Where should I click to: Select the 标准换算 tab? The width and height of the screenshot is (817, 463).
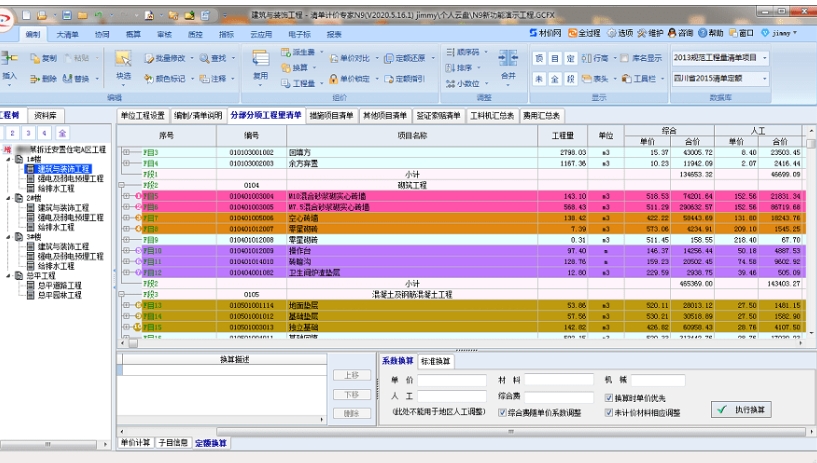(436, 361)
